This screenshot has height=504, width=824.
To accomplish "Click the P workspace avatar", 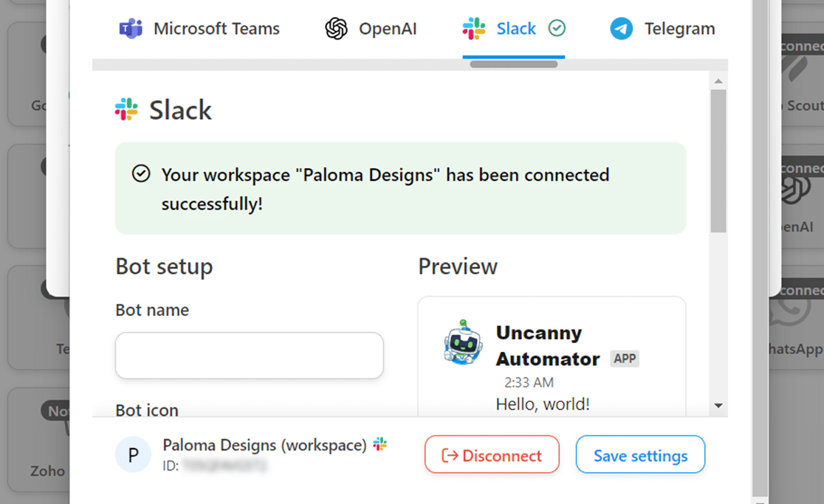I will (134, 455).
